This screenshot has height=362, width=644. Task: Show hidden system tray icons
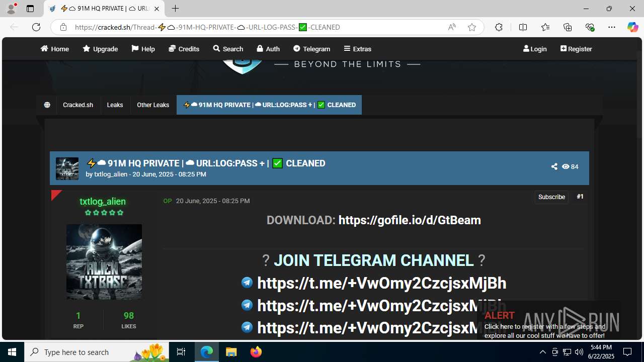click(x=542, y=352)
